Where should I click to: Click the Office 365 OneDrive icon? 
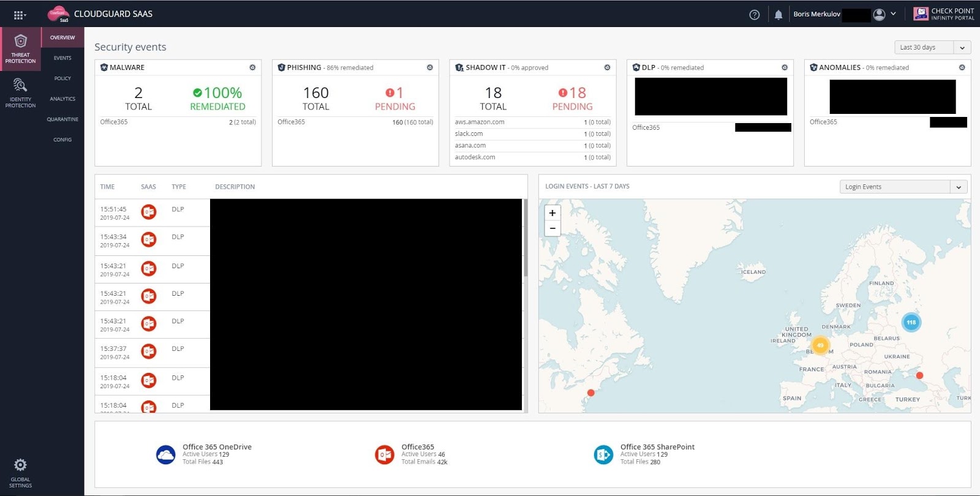(166, 454)
